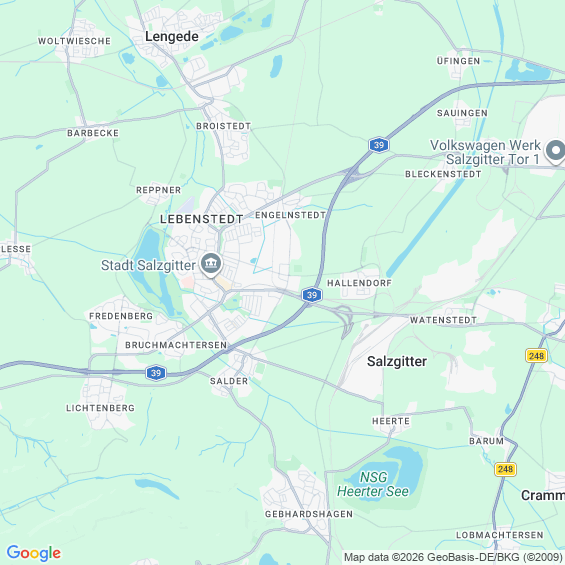This screenshot has width=565, height=565.
Task: Select the Volkswagen Werk Salzgitter Tor 1 marker
Action: coord(555,151)
